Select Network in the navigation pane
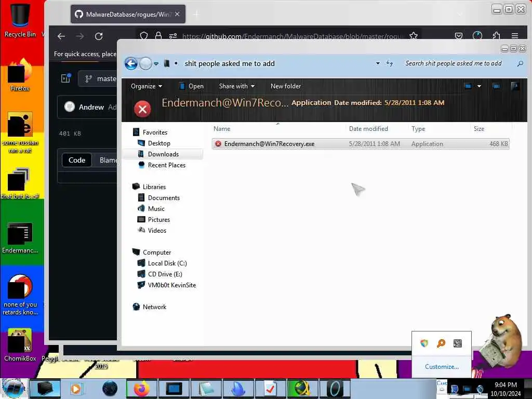The width and height of the screenshot is (532, 399). 154,307
